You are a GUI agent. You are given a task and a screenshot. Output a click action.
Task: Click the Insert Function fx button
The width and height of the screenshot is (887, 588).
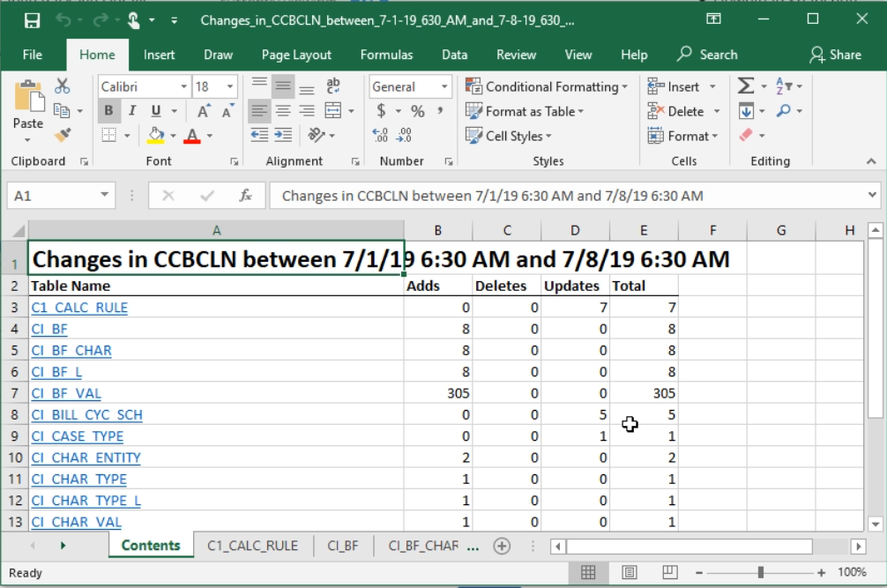(245, 196)
